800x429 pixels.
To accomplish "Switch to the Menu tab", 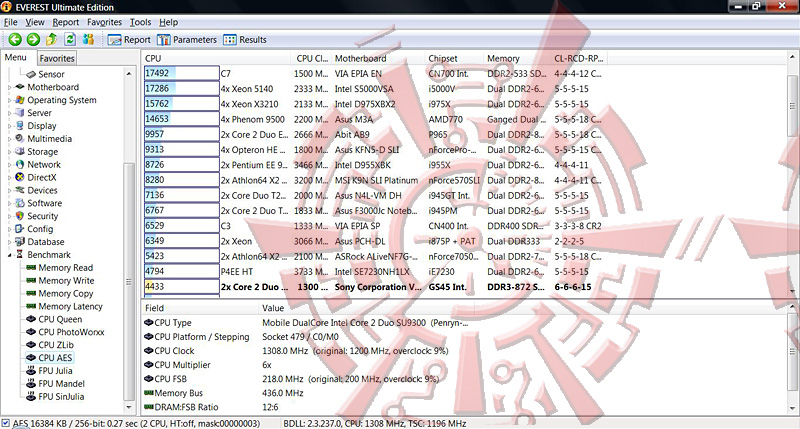I will click(x=16, y=58).
